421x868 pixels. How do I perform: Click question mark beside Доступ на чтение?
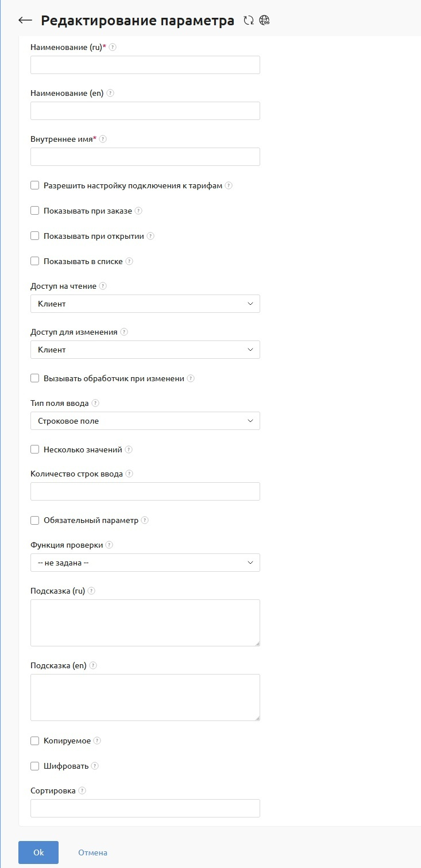[x=102, y=285]
